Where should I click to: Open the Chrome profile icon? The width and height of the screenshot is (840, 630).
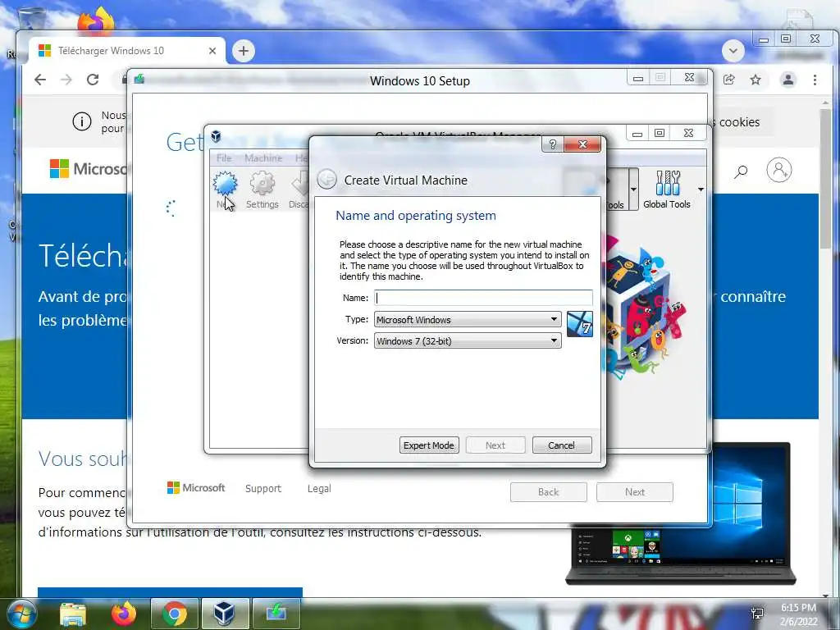788,80
